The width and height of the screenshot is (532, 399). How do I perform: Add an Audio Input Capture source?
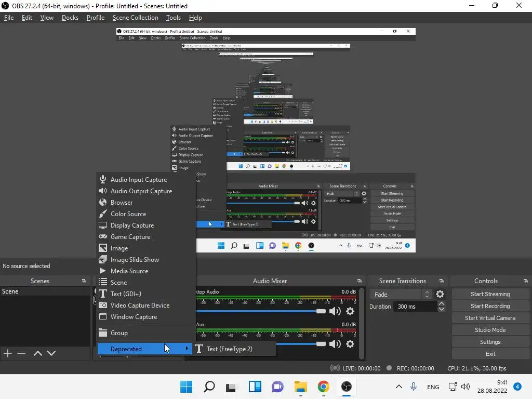146,179
